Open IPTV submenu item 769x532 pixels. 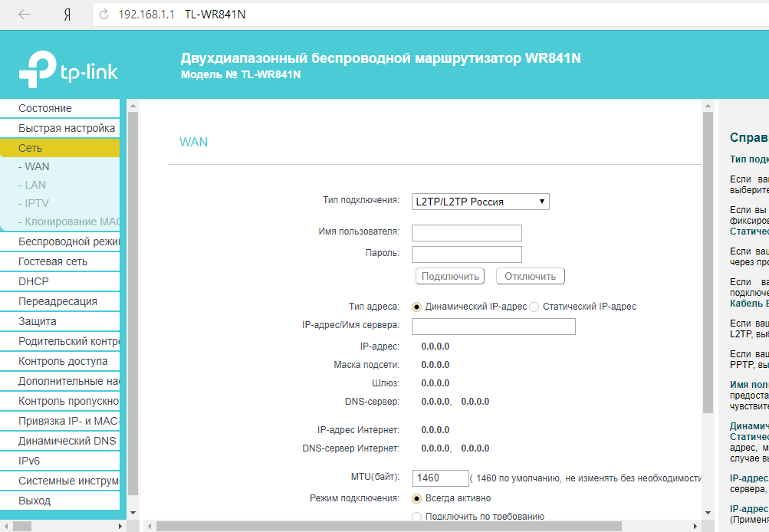[x=33, y=203]
